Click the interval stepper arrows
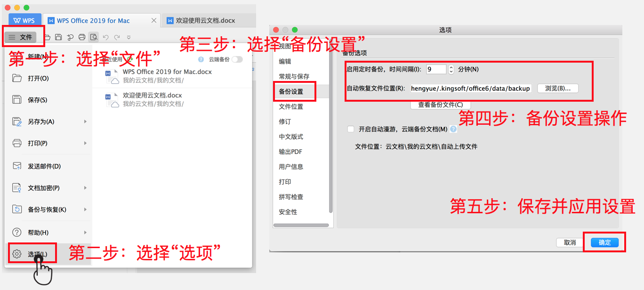Image resolution: width=644 pixels, height=290 pixels. [x=451, y=69]
